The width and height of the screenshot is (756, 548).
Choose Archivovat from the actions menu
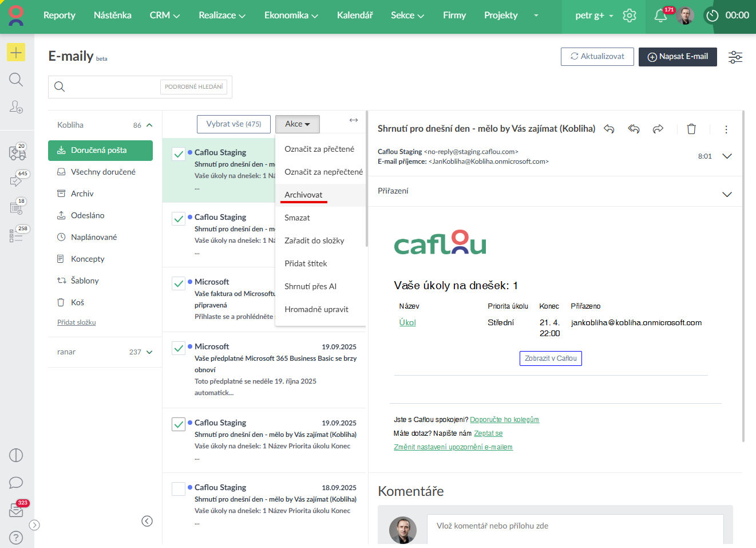pos(303,195)
